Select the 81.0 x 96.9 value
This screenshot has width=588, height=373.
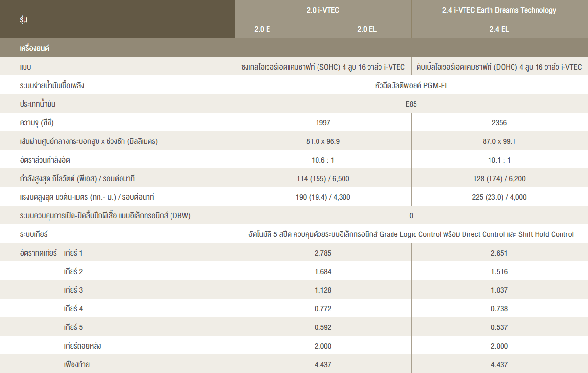click(323, 141)
